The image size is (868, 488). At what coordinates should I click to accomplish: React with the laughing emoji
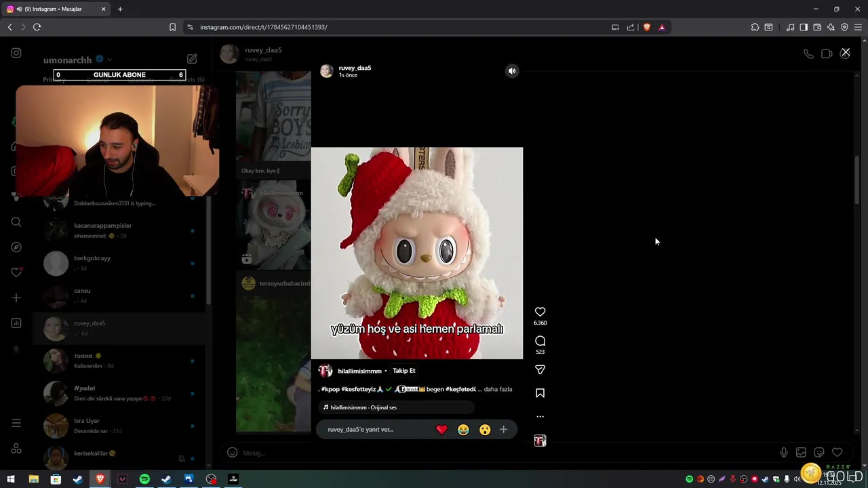click(463, 429)
